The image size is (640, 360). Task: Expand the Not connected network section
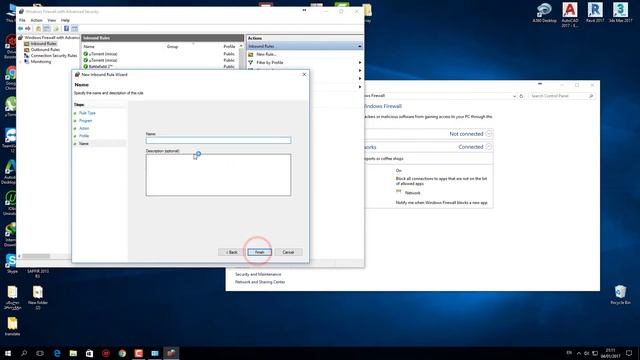pyautogui.click(x=489, y=134)
